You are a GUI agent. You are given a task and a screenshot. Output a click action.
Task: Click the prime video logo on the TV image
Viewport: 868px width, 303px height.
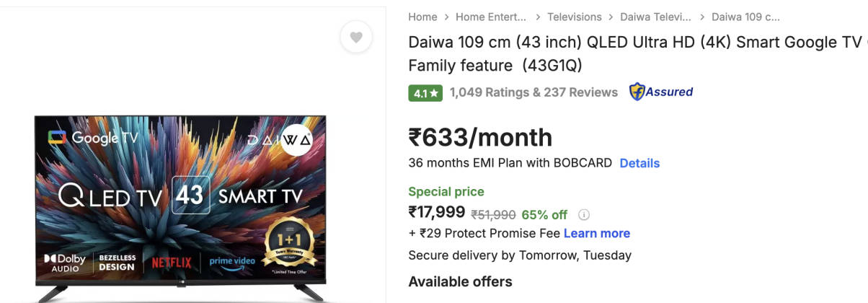(x=232, y=261)
